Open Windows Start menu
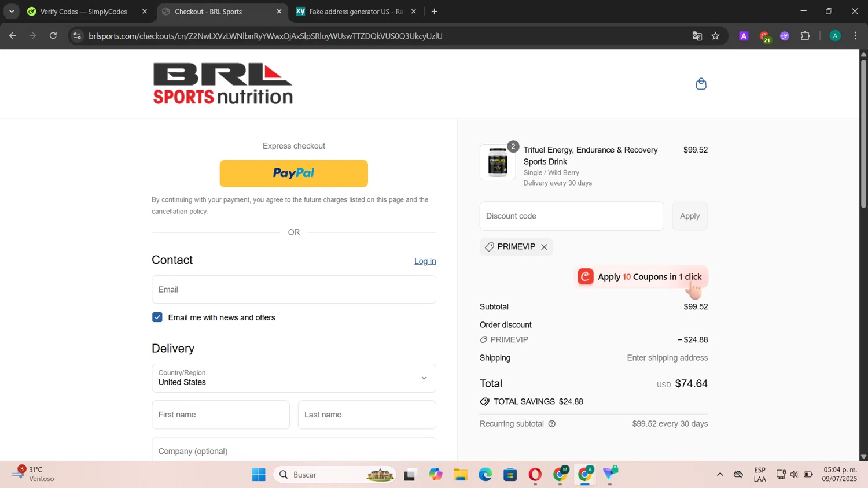The width and height of the screenshot is (868, 488). pos(259,475)
